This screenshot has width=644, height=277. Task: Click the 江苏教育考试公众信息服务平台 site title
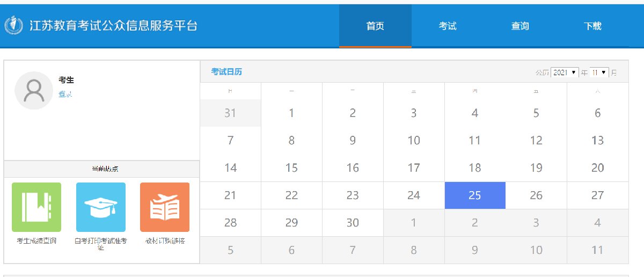pos(114,25)
